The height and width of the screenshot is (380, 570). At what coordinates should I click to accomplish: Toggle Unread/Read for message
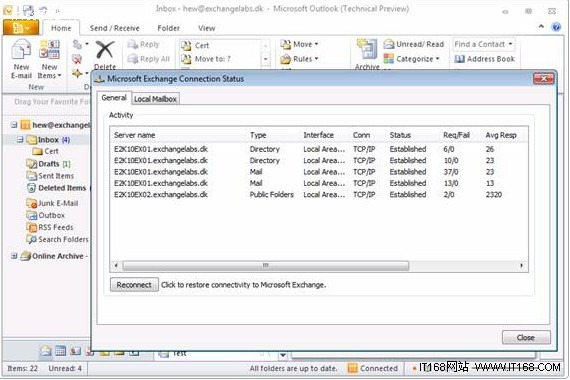(414, 44)
